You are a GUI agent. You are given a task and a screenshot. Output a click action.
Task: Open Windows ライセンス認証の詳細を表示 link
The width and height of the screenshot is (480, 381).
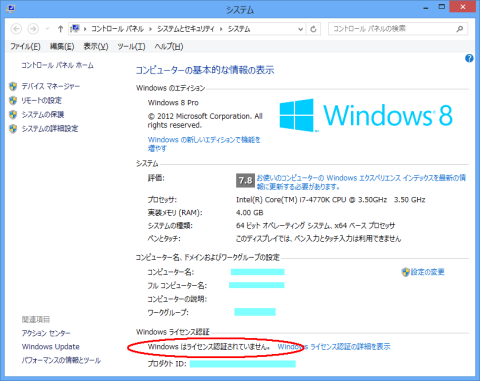[334, 347]
